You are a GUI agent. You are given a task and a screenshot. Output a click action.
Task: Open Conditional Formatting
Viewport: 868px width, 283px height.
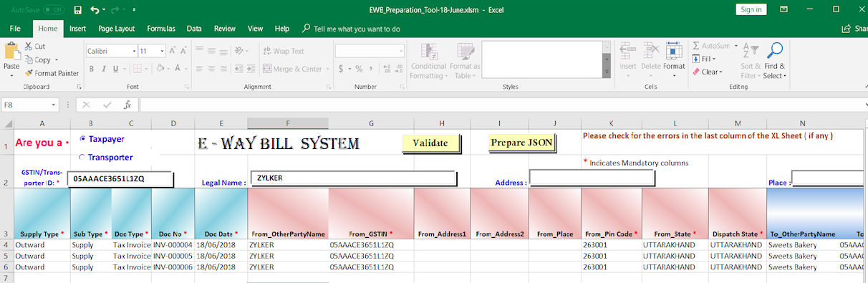428,61
